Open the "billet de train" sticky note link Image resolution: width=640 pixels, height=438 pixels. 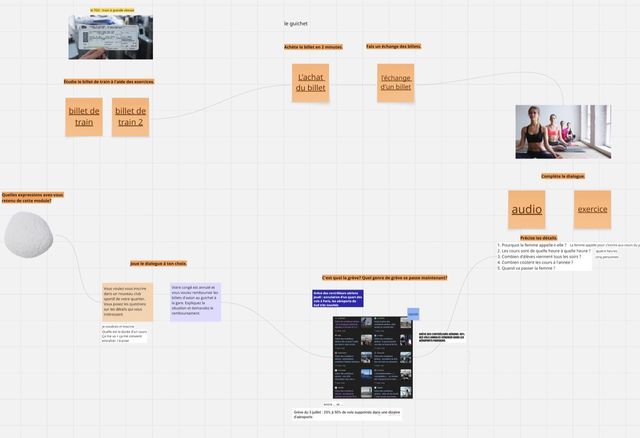click(x=84, y=117)
